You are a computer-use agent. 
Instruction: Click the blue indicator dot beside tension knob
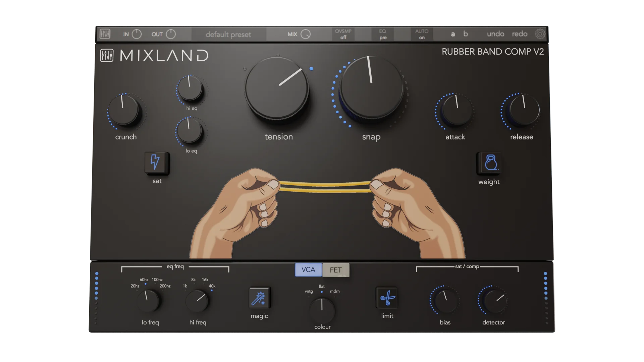tap(311, 69)
